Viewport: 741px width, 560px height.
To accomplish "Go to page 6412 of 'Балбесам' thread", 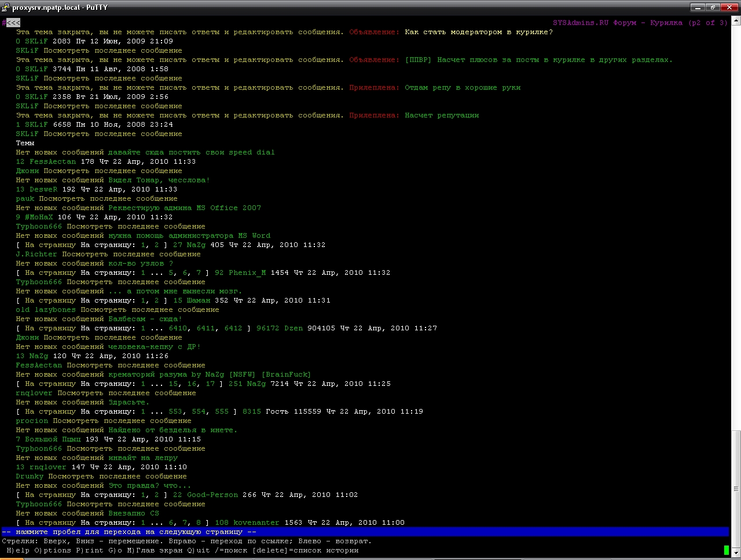I will [x=233, y=328].
